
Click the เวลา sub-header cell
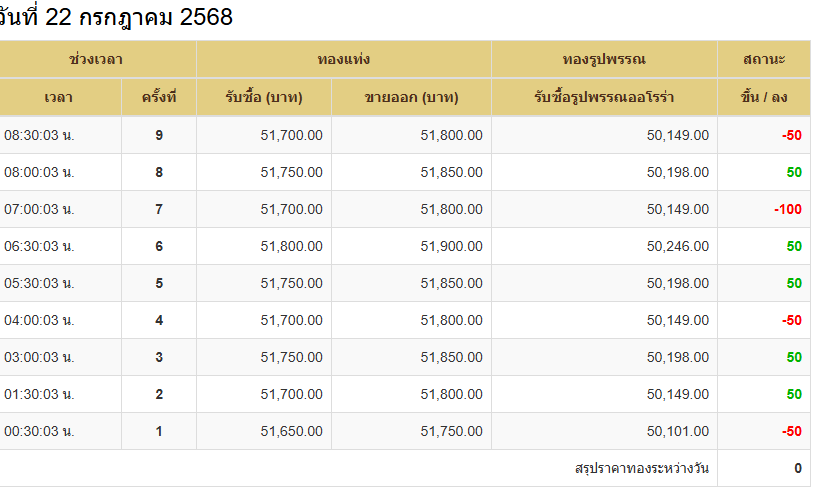pos(60,97)
